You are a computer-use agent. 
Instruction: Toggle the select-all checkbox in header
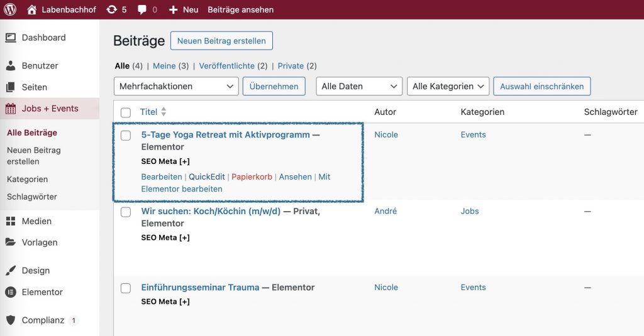click(126, 112)
